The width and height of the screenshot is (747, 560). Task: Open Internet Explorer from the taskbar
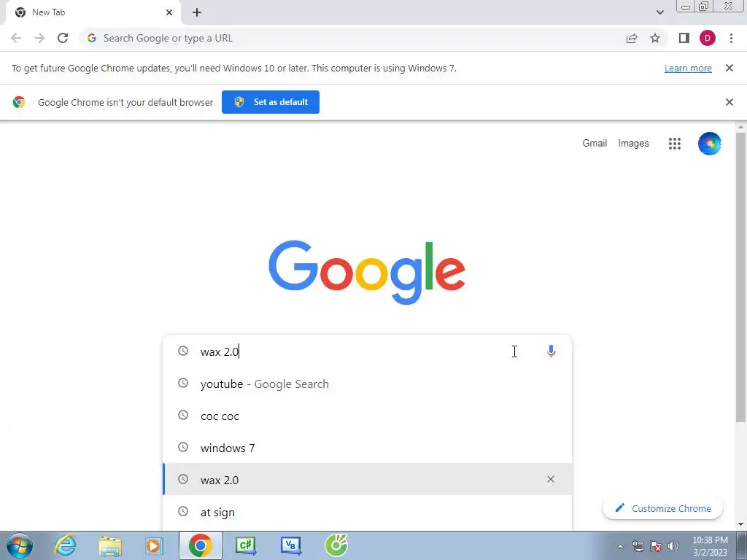pyautogui.click(x=65, y=545)
